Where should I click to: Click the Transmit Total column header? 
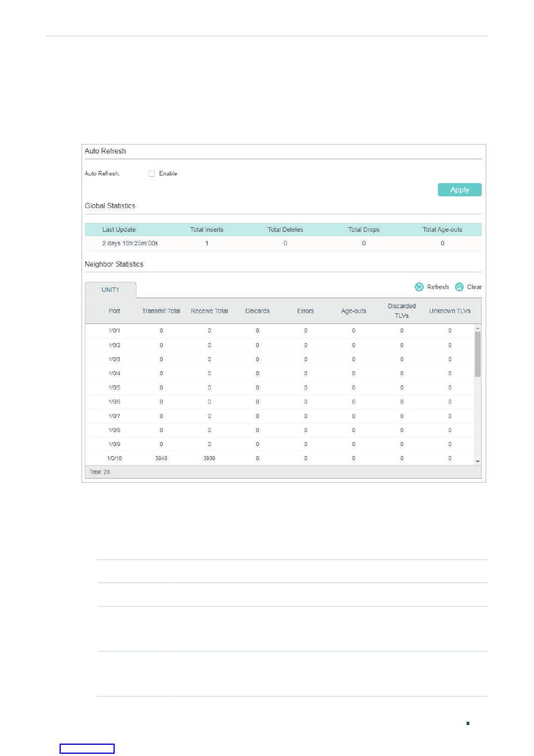tap(161, 311)
